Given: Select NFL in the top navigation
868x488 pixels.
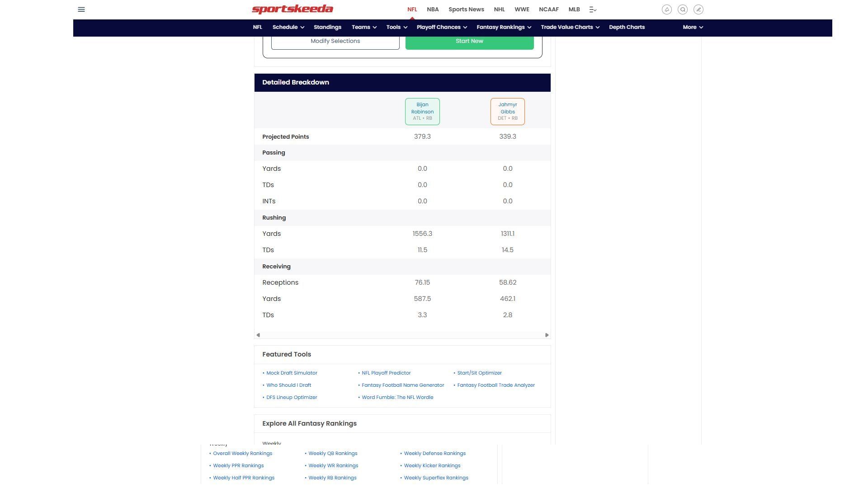Looking at the screenshot, I should pos(412,9).
